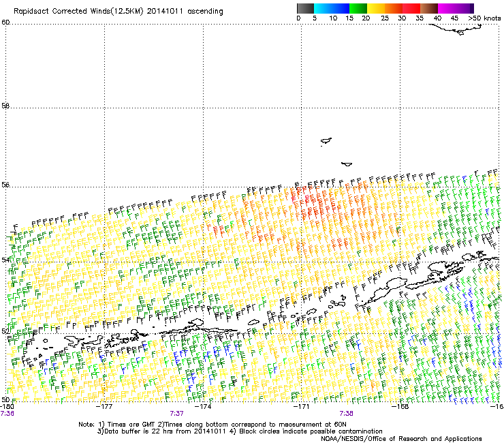Click the coastline outline at the top right
The height and width of the screenshot is (443, 504).
click(456, 29)
